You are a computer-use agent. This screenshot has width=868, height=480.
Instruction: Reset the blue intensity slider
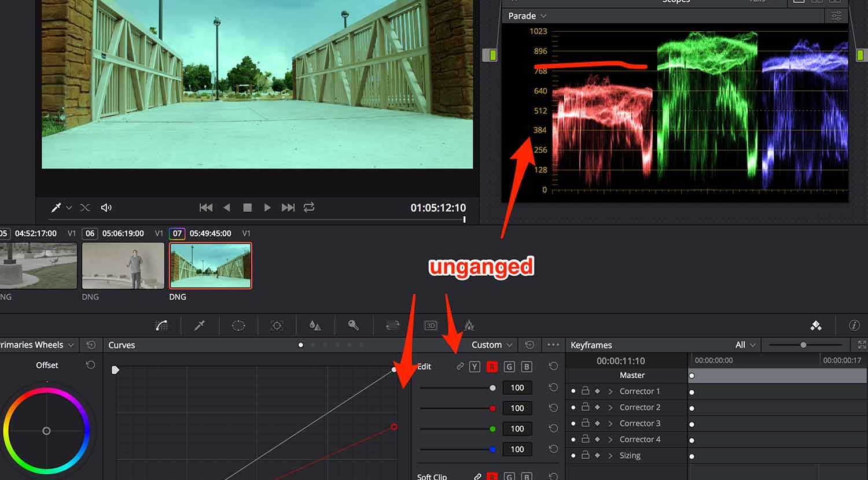553,449
